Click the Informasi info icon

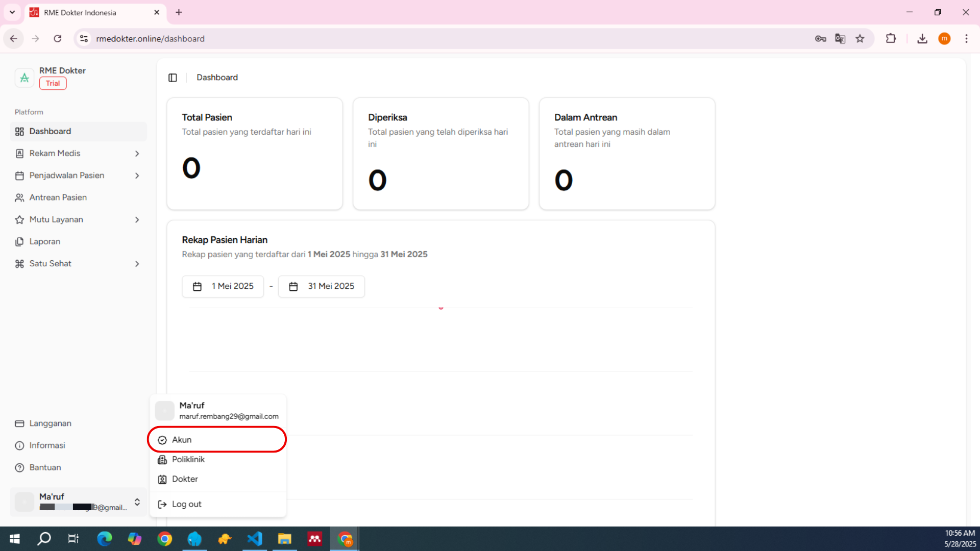pos(19,445)
